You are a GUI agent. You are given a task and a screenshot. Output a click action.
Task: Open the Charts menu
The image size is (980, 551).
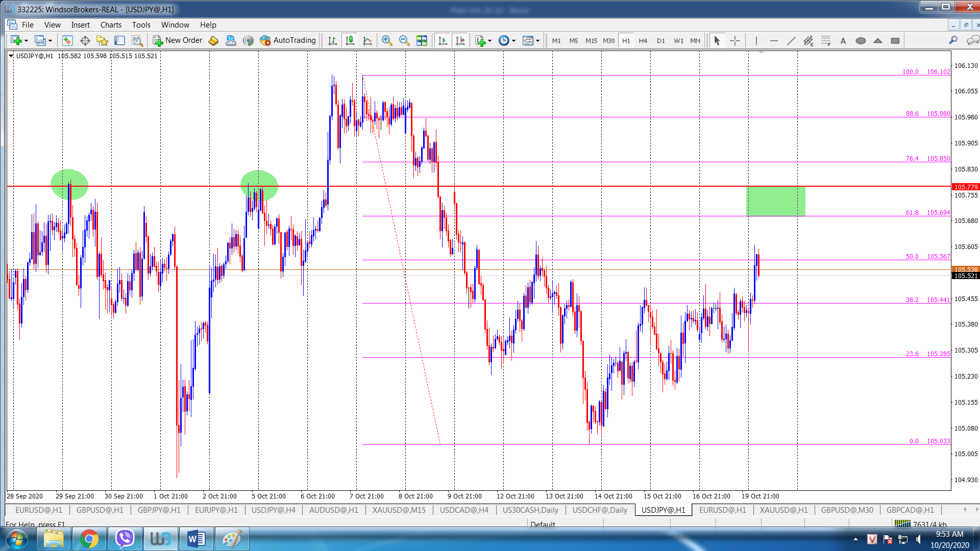pos(111,24)
